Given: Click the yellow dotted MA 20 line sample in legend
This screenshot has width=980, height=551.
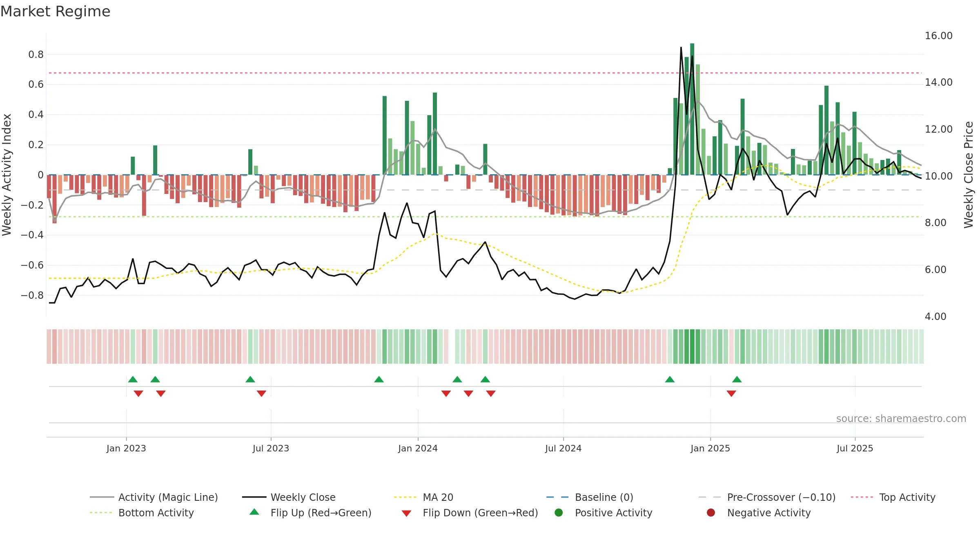Looking at the screenshot, I should click(405, 497).
